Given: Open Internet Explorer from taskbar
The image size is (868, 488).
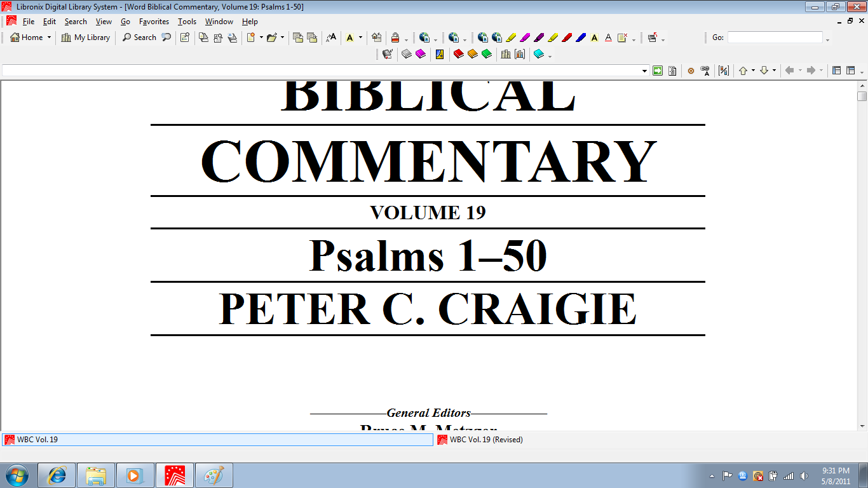Looking at the screenshot, I should coord(57,475).
